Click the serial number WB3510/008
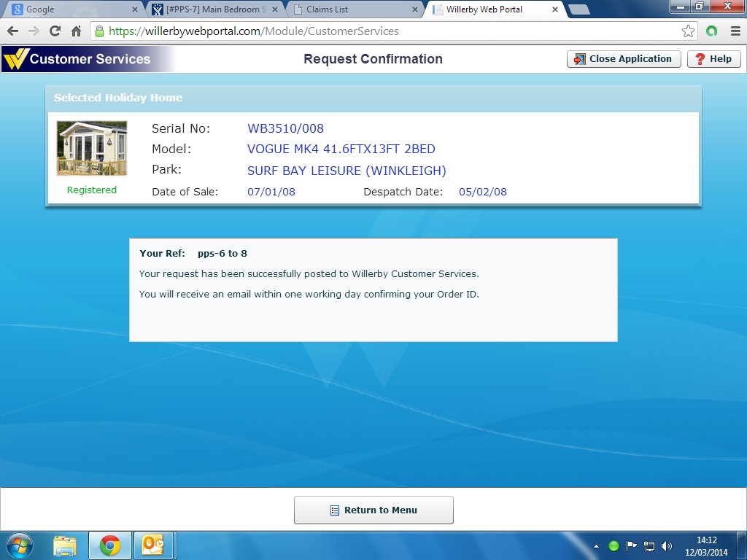The image size is (747, 560). pos(285,128)
